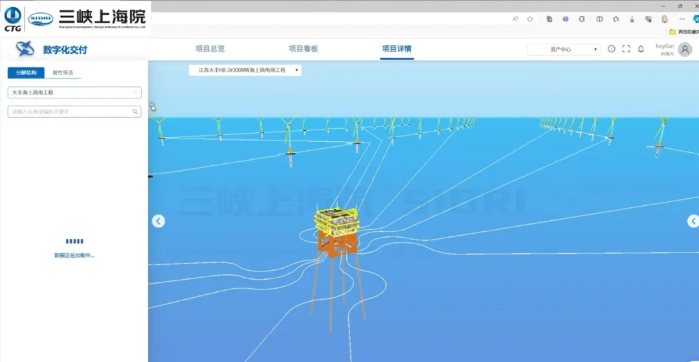Open browser settings three-dots menu
699x362 pixels.
tap(682, 19)
